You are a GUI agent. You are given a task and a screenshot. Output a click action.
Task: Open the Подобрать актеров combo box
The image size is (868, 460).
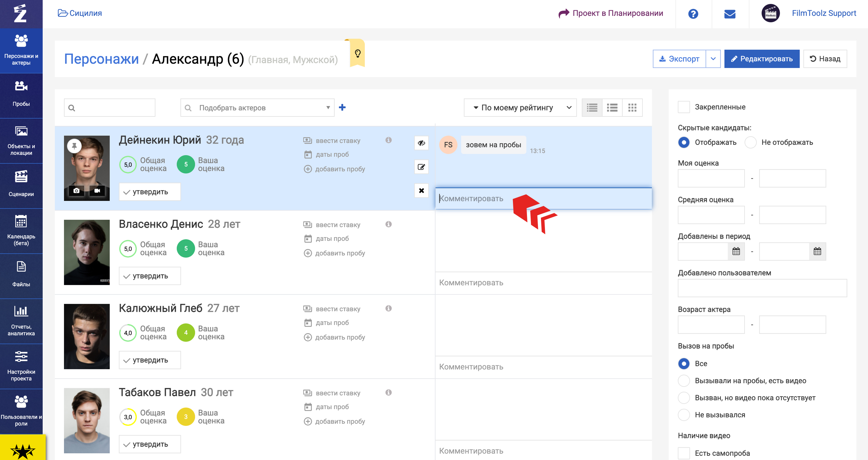[257, 108]
